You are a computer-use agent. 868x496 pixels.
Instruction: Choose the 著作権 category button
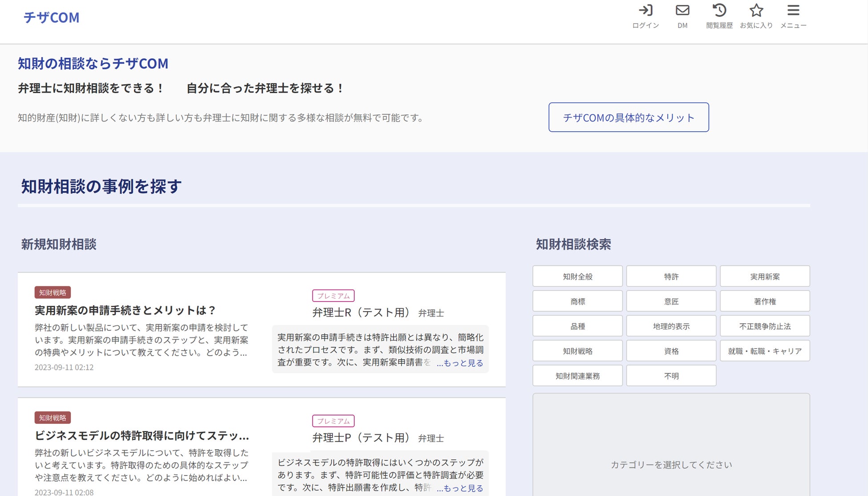765,301
